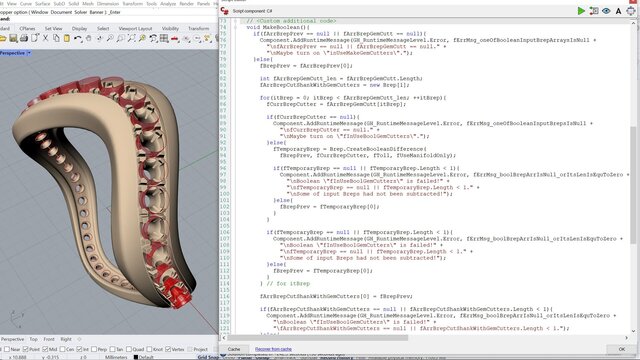Select the Pan hand tool
Viewport: 640px width, 360px height.
89,38
